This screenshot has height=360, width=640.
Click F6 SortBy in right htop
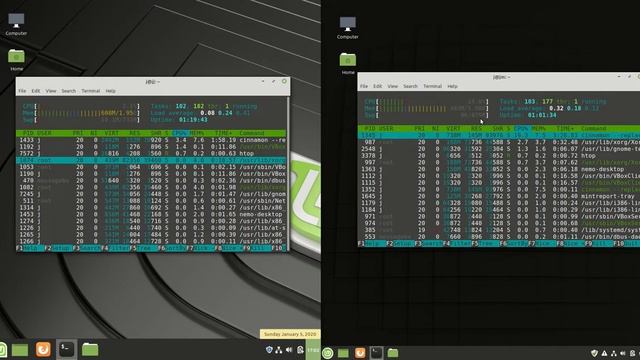[513, 244]
